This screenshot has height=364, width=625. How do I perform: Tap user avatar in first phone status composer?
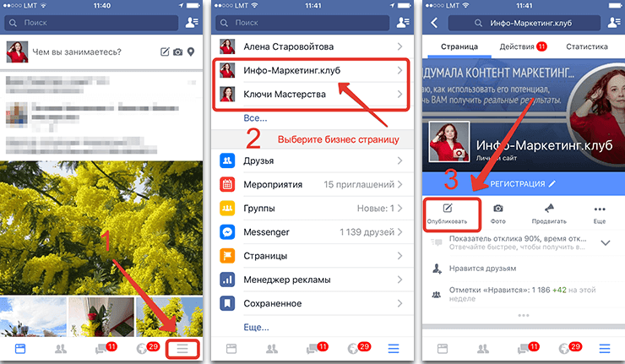coord(17,52)
